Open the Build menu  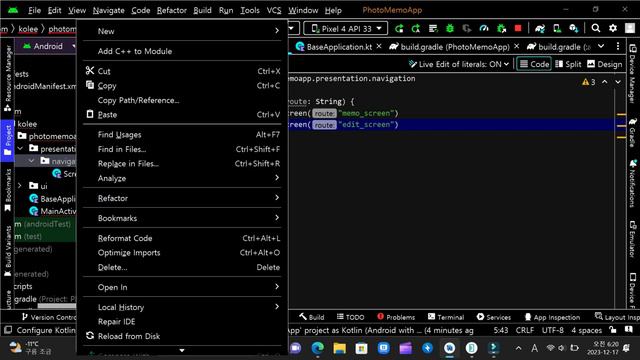[202, 10]
